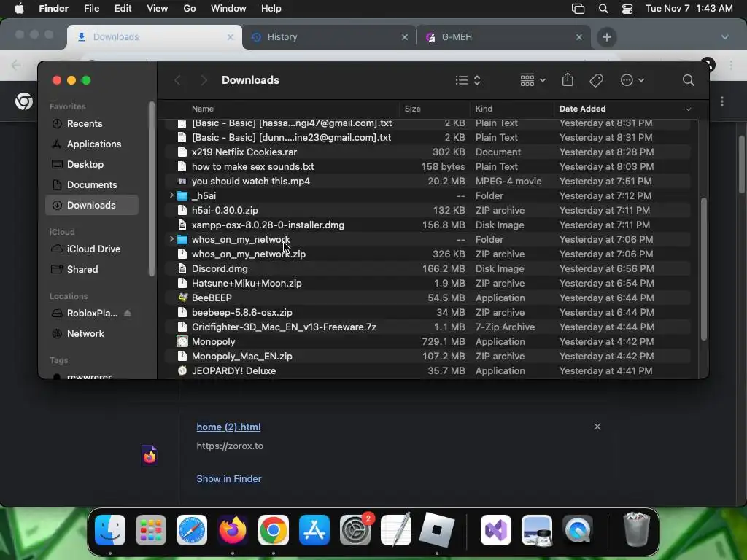Open Finder list view switcher
This screenshot has width=747, height=560.
[x=468, y=80]
